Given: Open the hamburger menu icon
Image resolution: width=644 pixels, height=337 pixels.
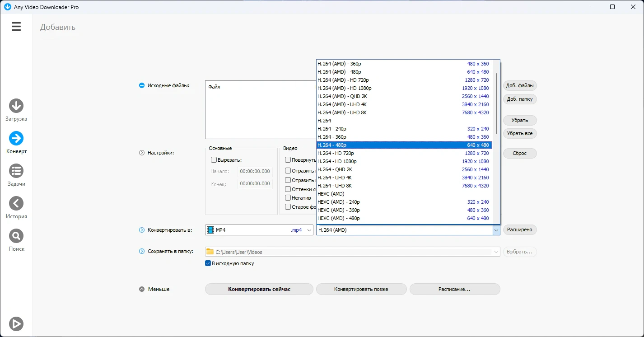Looking at the screenshot, I should (x=16, y=27).
